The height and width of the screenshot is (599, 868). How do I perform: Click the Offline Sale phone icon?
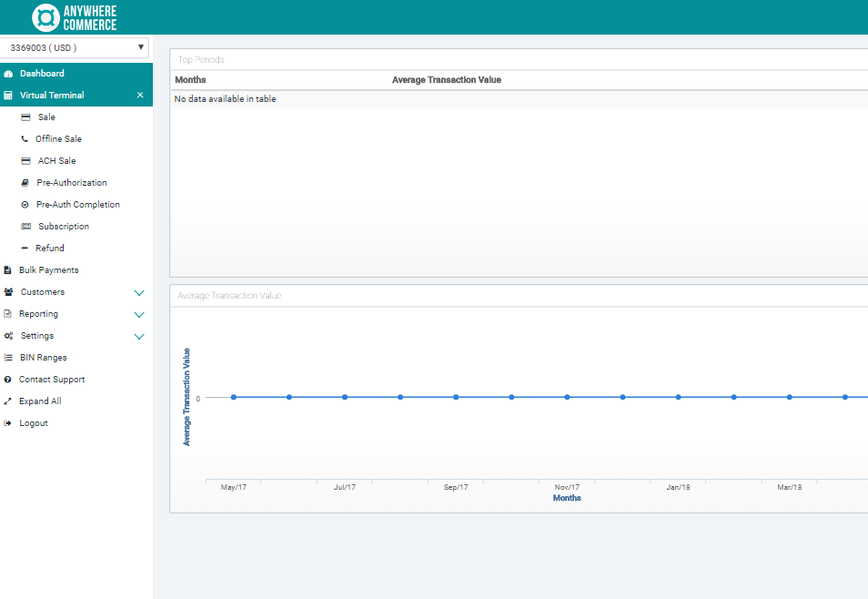point(25,139)
